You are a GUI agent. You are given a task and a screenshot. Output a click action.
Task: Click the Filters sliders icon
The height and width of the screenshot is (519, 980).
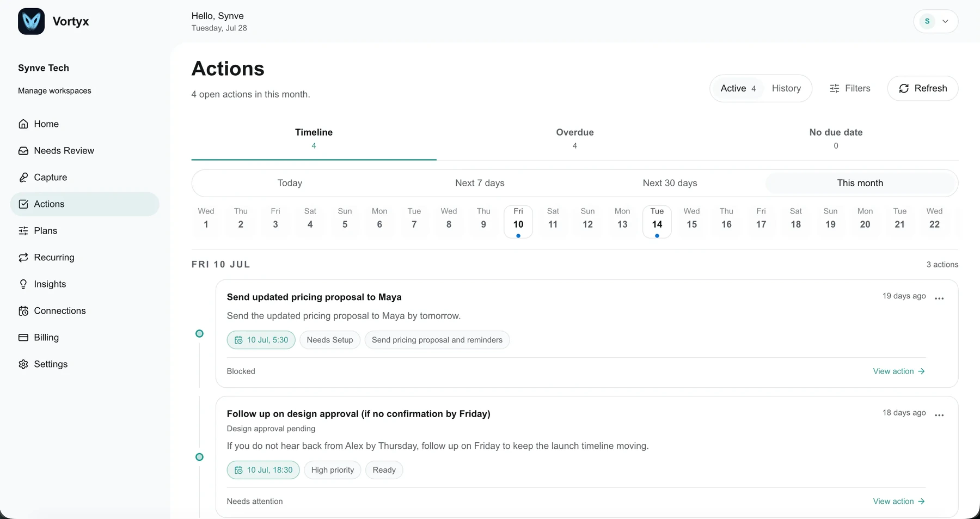[x=835, y=88]
